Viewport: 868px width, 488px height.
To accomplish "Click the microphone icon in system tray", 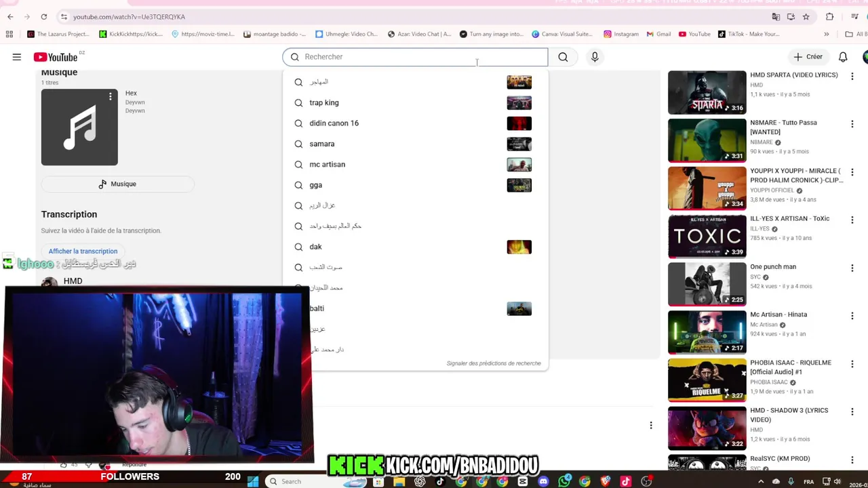I will pos(791,481).
